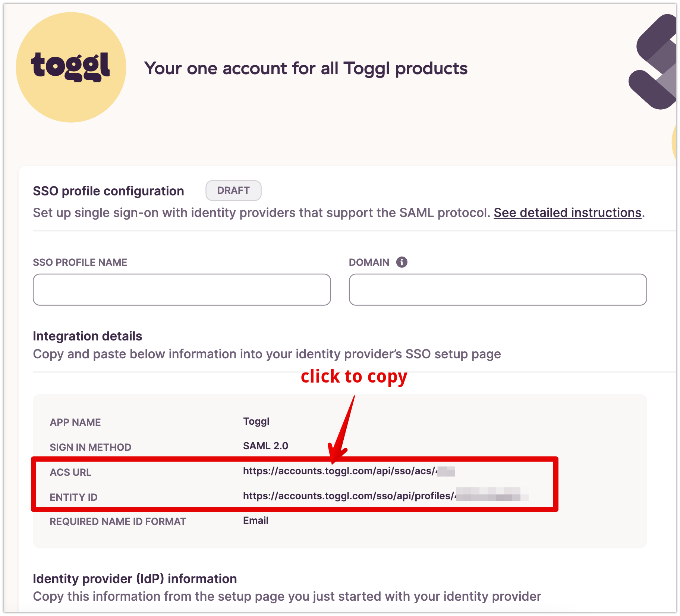
Task: Focus the SSO Profile Name field
Action: point(182,290)
